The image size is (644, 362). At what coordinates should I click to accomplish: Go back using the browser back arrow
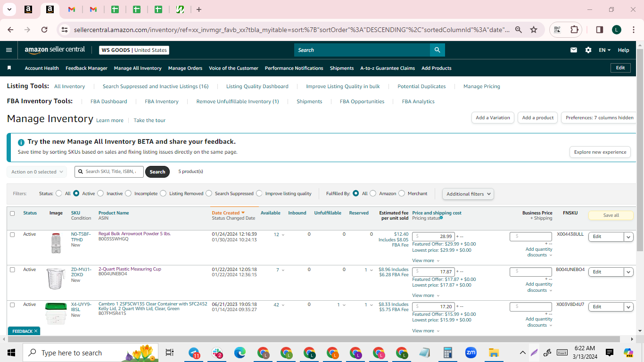[x=10, y=30]
